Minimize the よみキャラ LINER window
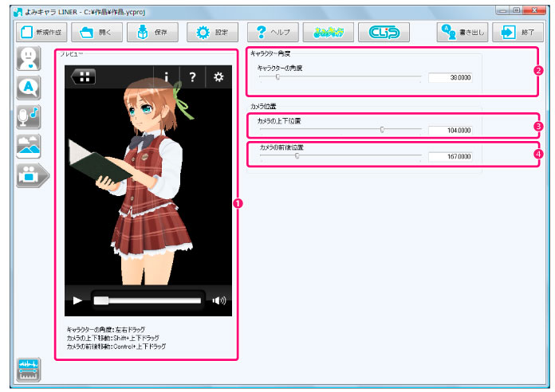Image resolution: width=555 pixels, height=392 pixels. [x=502, y=10]
